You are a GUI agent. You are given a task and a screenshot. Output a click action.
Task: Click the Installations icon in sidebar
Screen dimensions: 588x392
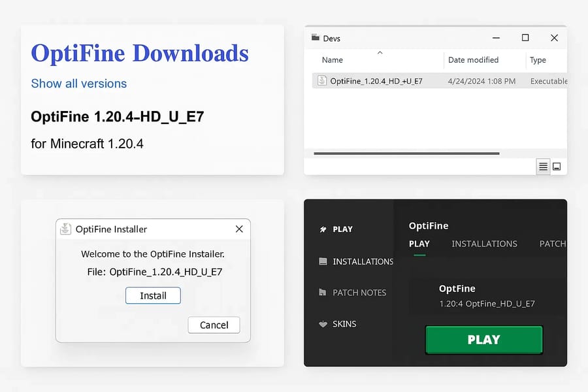tap(323, 261)
